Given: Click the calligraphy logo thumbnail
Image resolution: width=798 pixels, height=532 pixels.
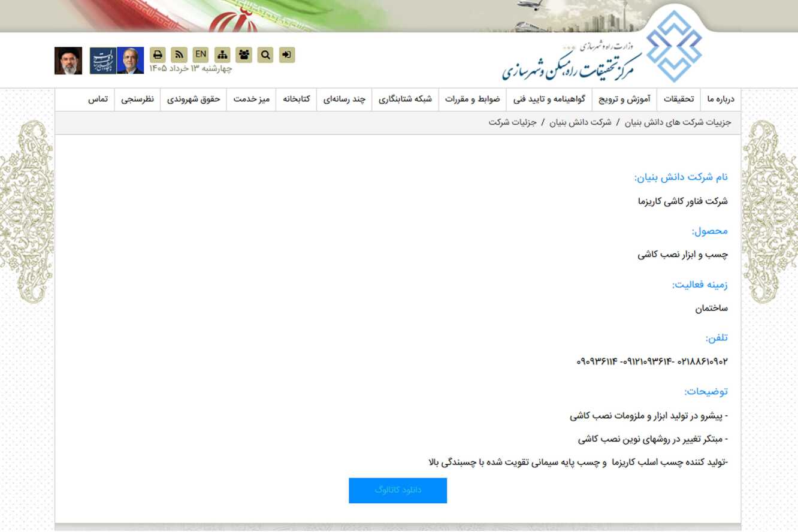Looking at the screenshot, I should pos(103,61).
